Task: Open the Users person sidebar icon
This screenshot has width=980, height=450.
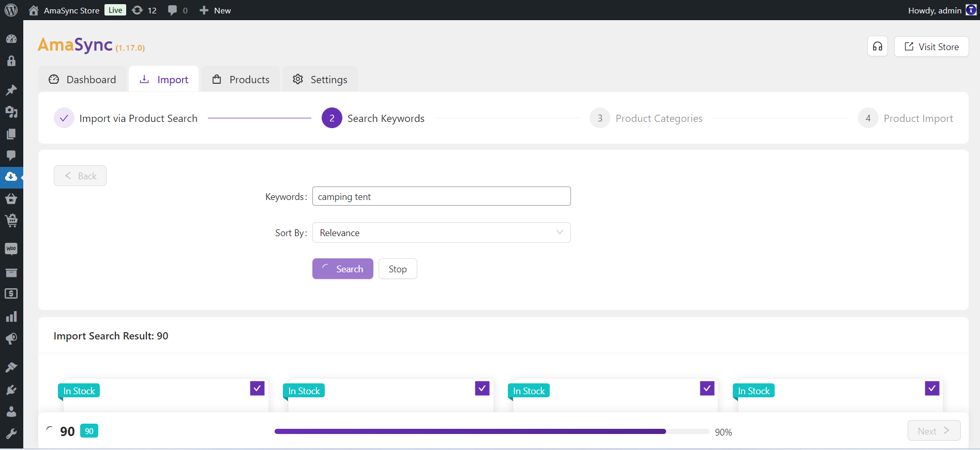Action: click(11, 412)
